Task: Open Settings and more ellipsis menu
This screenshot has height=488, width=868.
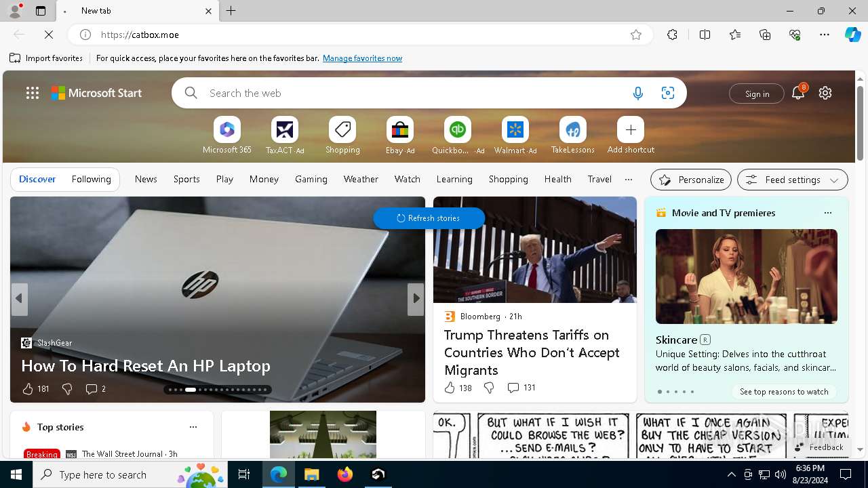Action: pyautogui.click(x=825, y=35)
